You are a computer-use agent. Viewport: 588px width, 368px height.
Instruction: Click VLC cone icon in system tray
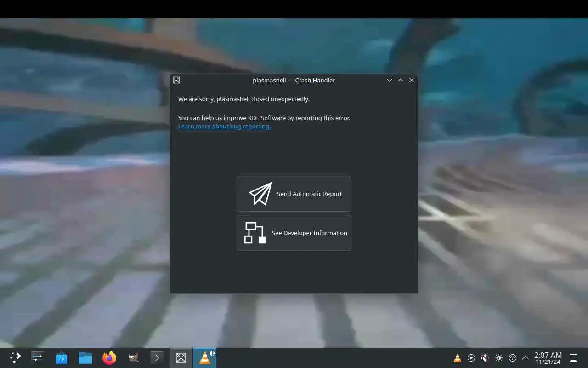(457, 358)
